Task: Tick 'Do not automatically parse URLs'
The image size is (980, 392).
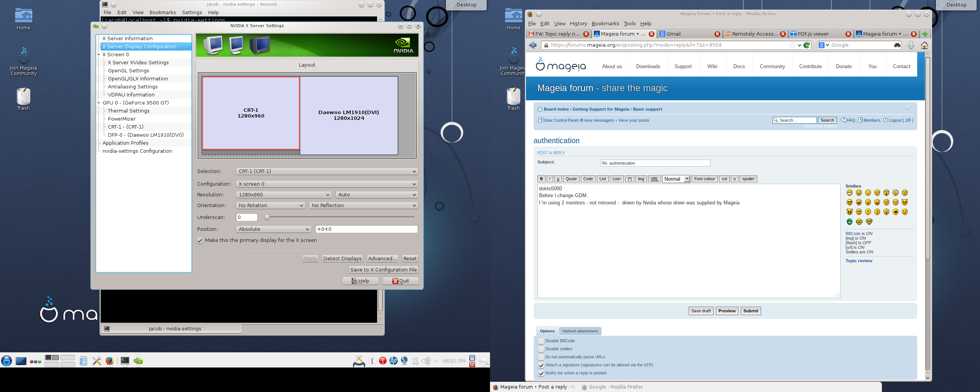Action: point(541,357)
